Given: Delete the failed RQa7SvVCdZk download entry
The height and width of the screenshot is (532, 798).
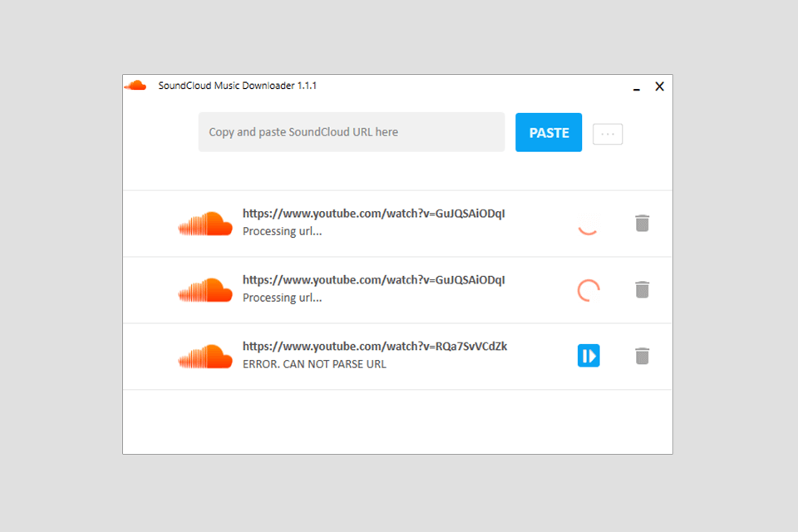Looking at the screenshot, I should coord(642,356).
